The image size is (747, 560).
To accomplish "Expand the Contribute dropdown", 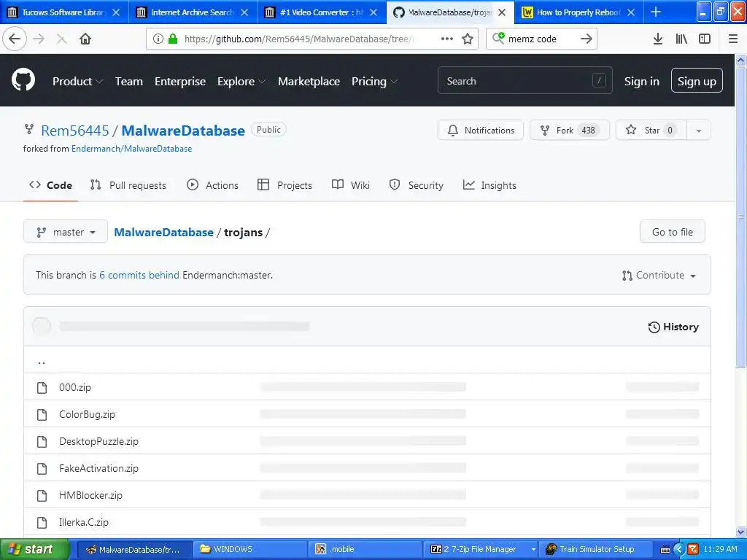I will 659,275.
